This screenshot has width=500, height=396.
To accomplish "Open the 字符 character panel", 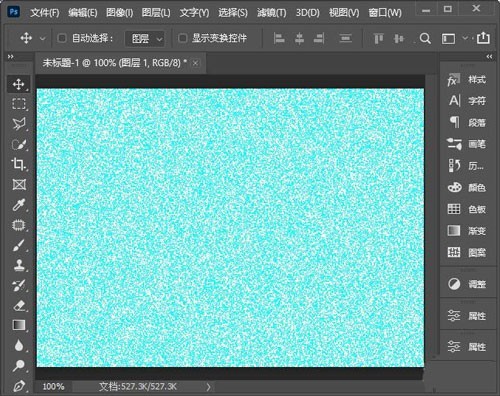I will pyautogui.click(x=467, y=101).
